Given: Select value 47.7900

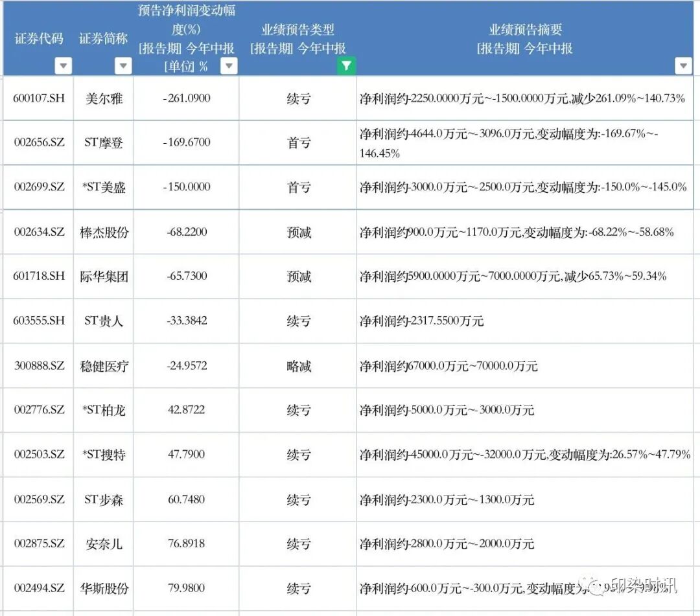Looking at the screenshot, I should point(186,455).
